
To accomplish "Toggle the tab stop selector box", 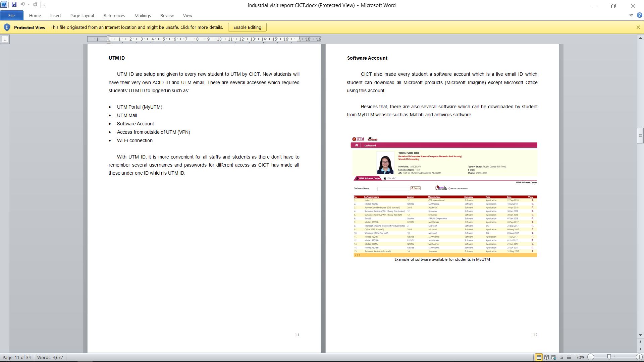I will tap(5, 40).
